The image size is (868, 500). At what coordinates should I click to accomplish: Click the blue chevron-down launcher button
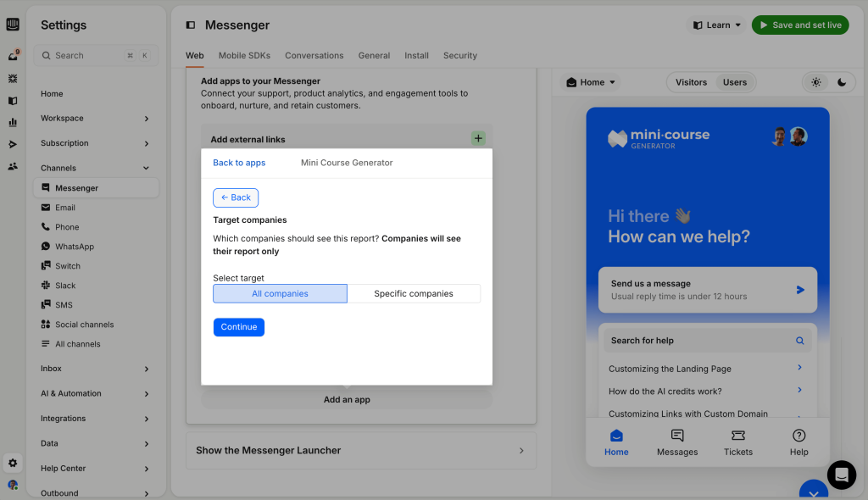pos(814,490)
